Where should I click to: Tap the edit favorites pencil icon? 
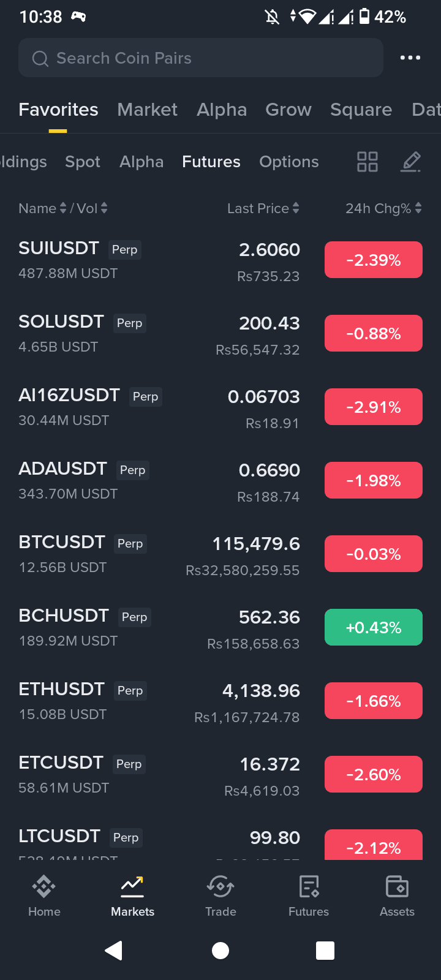[x=410, y=162]
